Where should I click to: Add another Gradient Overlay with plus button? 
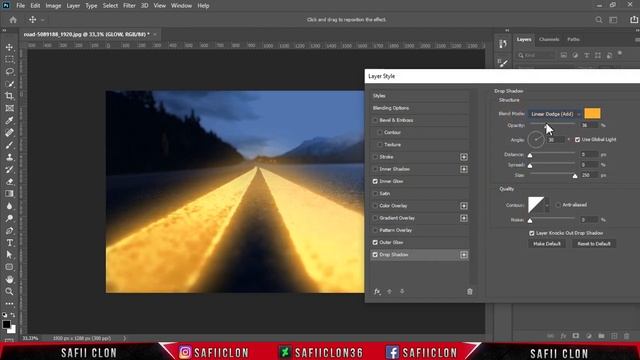pos(464,218)
